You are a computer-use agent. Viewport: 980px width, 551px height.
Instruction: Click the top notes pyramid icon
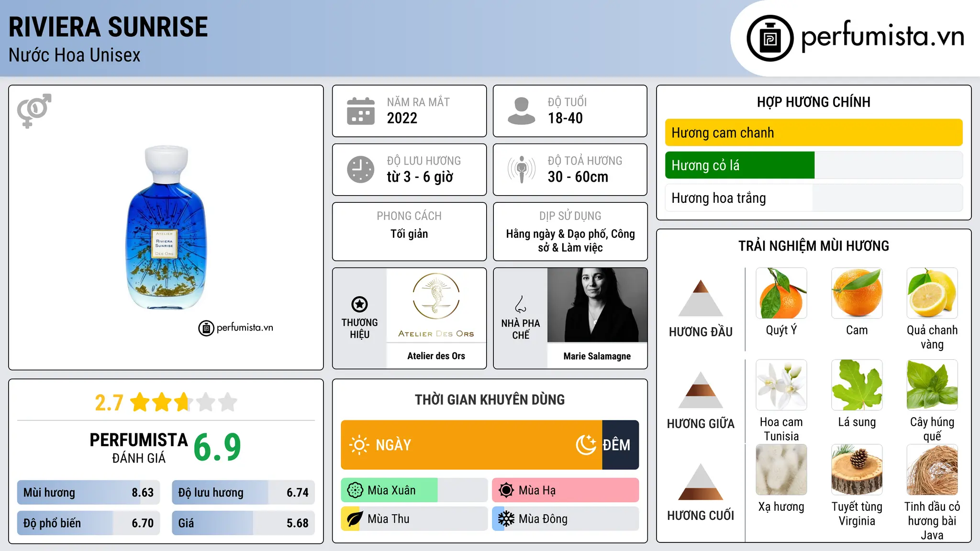[x=701, y=298]
